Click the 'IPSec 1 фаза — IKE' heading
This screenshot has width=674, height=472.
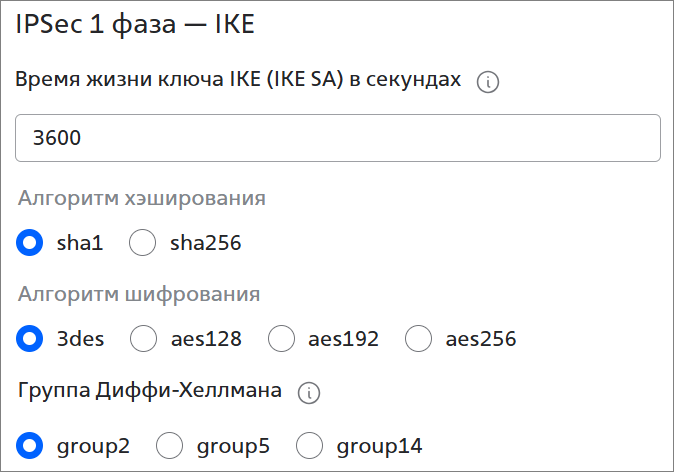135,25
